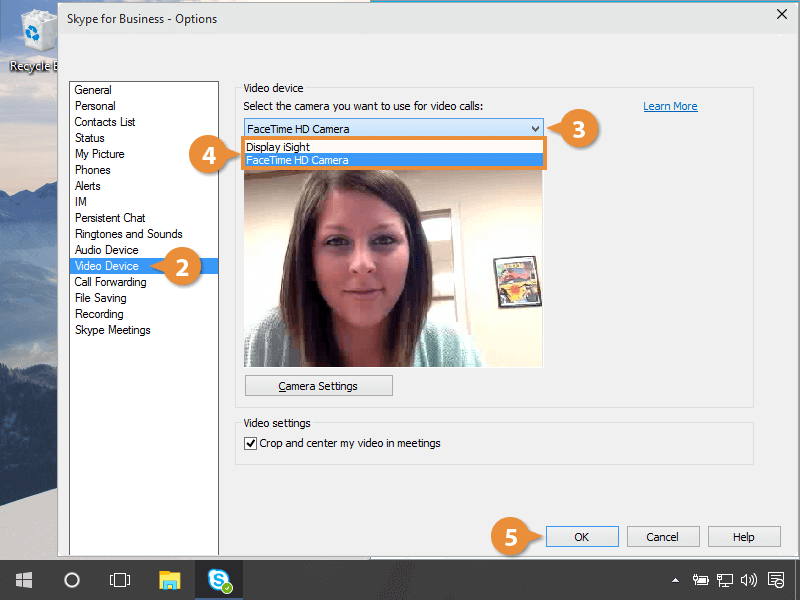Show hidden system tray icons
The height and width of the screenshot is (600, 800).
click(x=675, y=579)
